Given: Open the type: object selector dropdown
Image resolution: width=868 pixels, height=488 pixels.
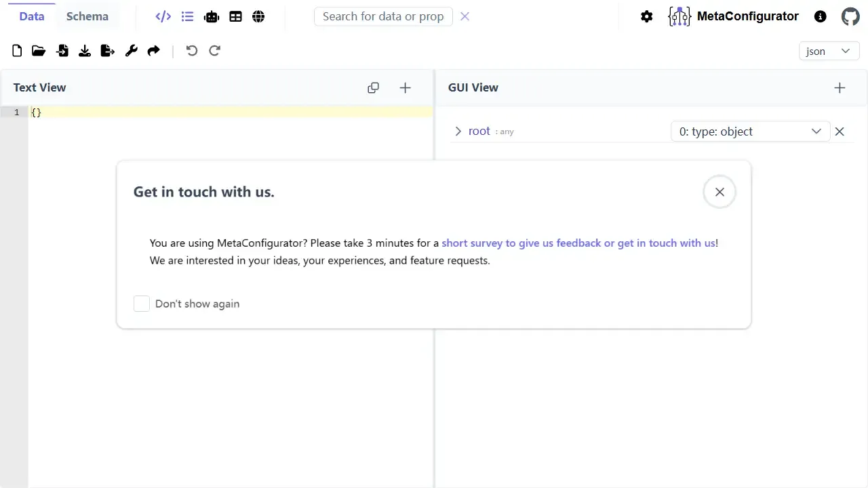Looking at the screenshot, I should (x=751, y=131).
